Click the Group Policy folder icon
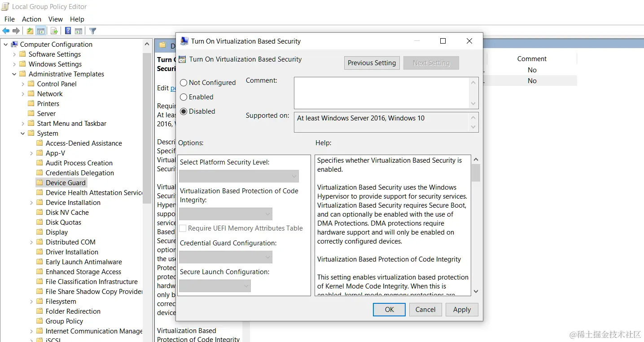 point(39,321)
